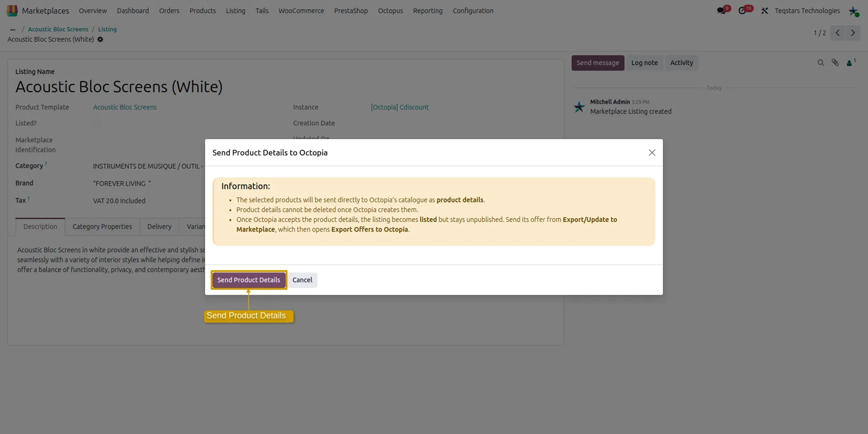Open the activities clock icon

point(743,11)
